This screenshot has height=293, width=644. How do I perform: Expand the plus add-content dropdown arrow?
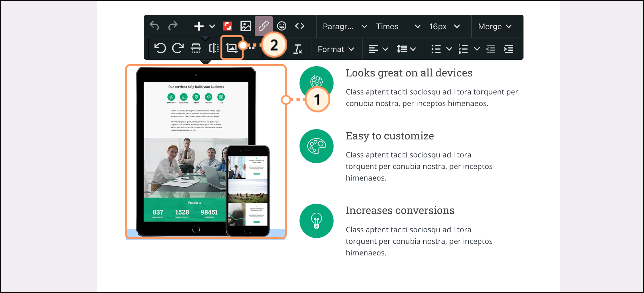[212, 26]
